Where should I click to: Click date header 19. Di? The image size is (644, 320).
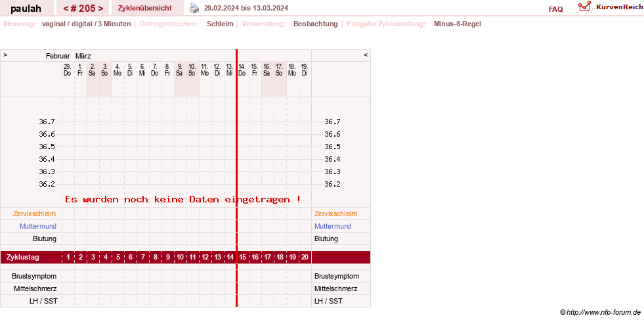click(305, 70)
